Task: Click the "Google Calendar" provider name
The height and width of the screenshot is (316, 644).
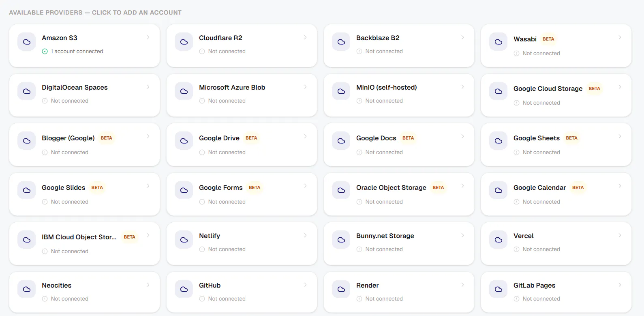Action: tap(539, 187)
